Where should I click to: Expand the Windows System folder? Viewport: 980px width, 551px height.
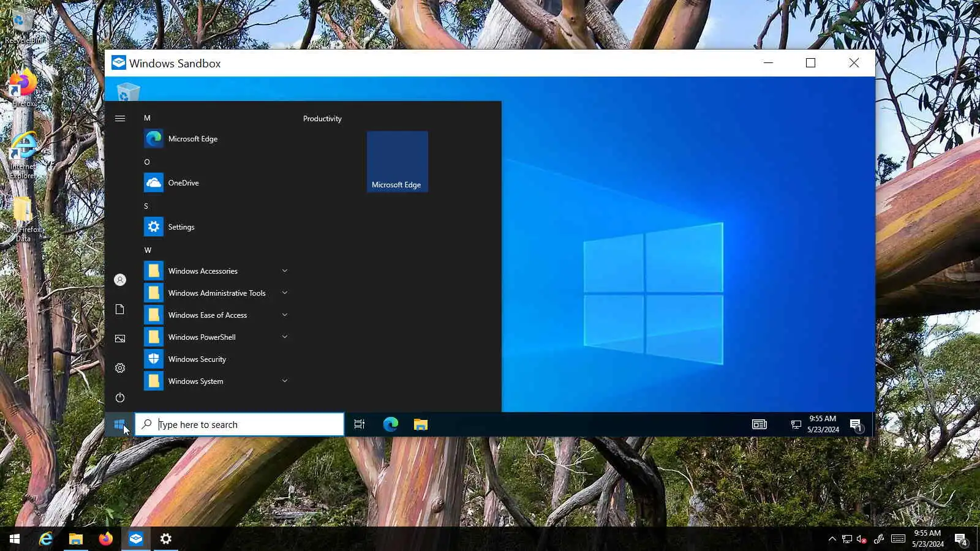[x=216, y=381]
